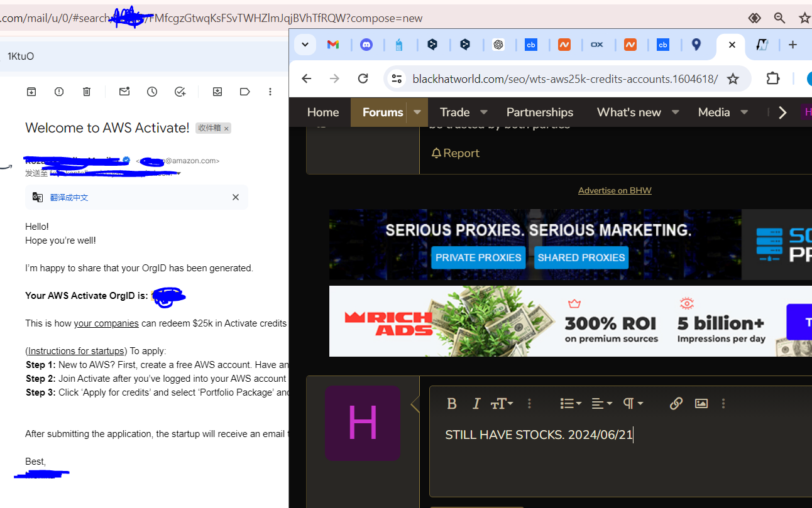
Task: Open 'Instructions for startups' link
Action: coord(76,351)
